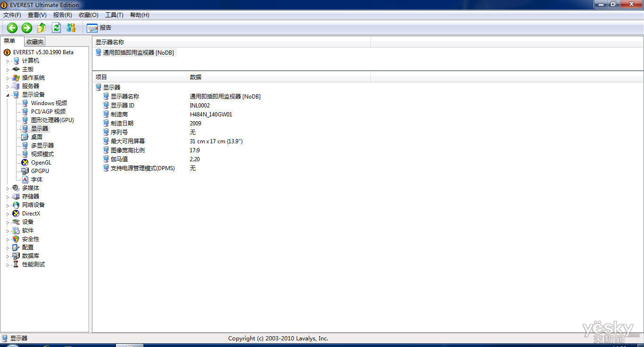Select the 安全性 shield icon
The width and height of the screenshot is (644, 347).
tap(16, 239)
